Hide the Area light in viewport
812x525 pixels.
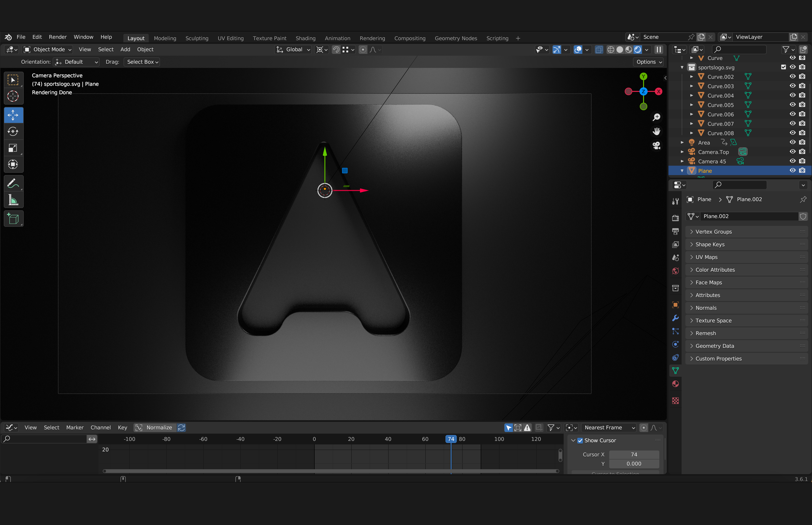coord(793,142)
